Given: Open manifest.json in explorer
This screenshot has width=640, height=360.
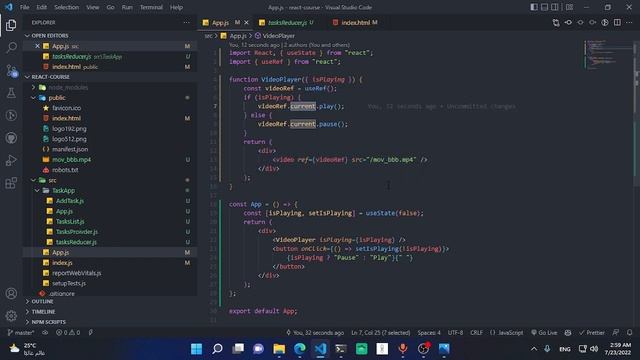Looking at the screenshot, I should [x=70, y=149].
